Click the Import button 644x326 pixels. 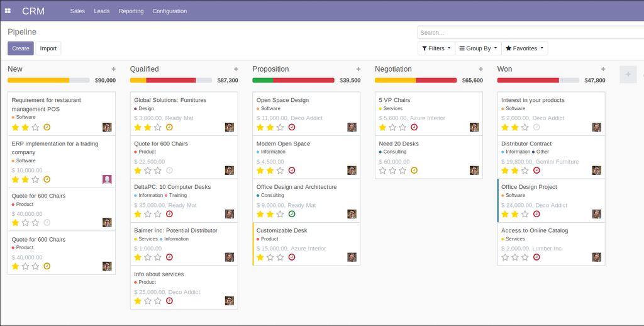click(x=48, y=48)
